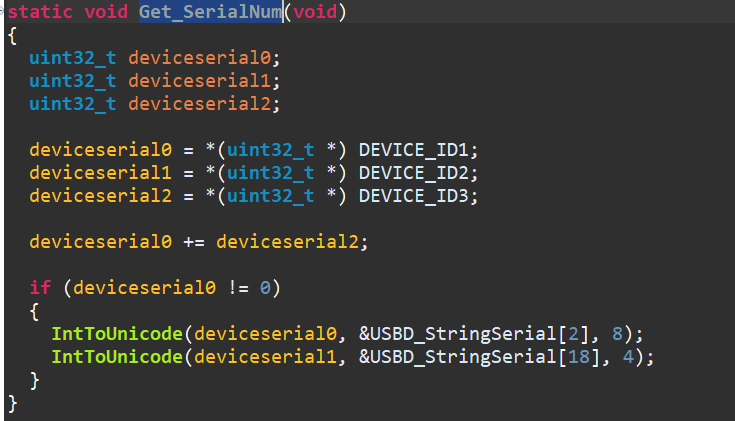
Task: Click the function's final closing brace
Action: (x=13, y=403)
